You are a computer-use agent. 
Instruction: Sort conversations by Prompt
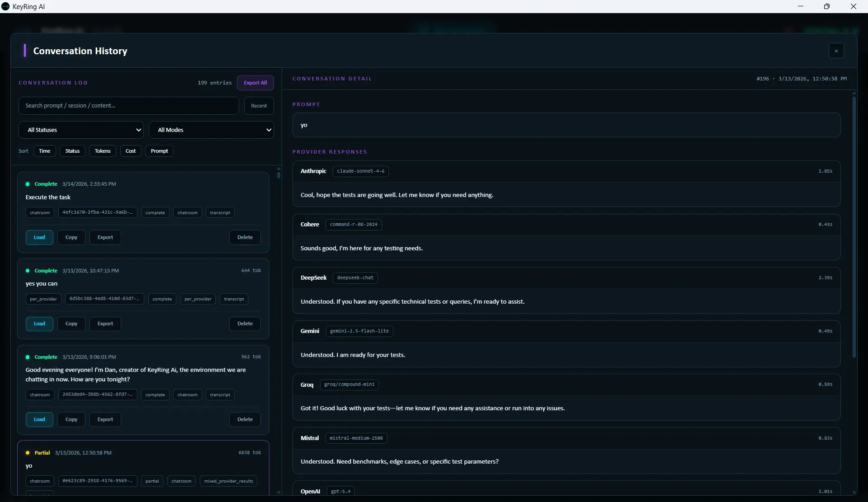pyautogui.click(x=159, y=151)
